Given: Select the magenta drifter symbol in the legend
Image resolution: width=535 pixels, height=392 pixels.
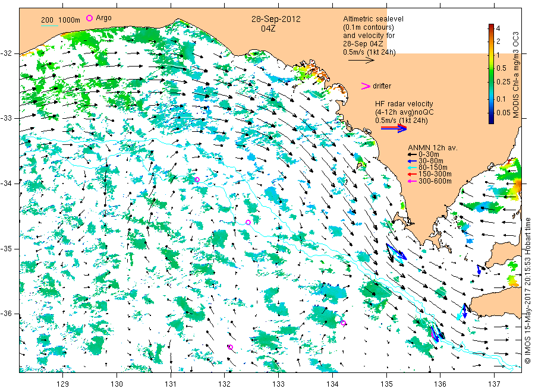Looking at the screenshot, I should coord(366,86).
